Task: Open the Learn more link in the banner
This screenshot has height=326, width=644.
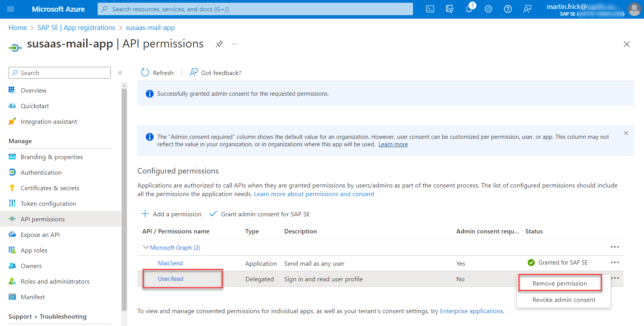Action: click(393, 144)
